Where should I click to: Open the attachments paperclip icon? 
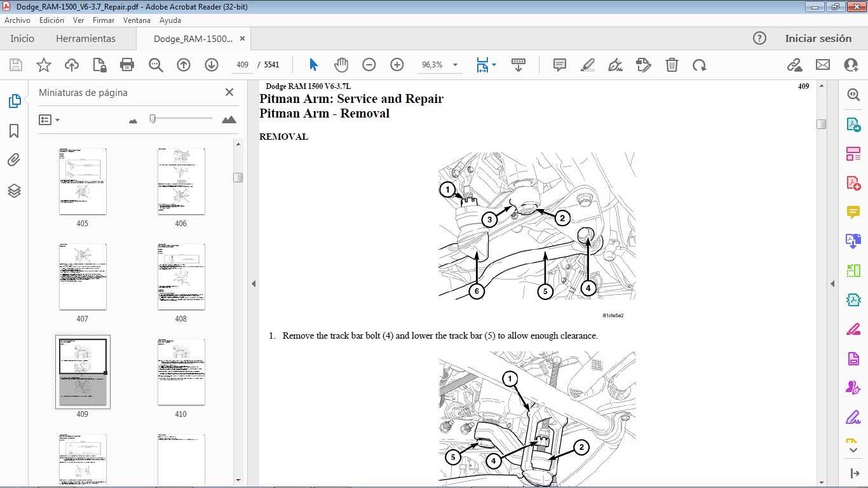tap(14, 160)
